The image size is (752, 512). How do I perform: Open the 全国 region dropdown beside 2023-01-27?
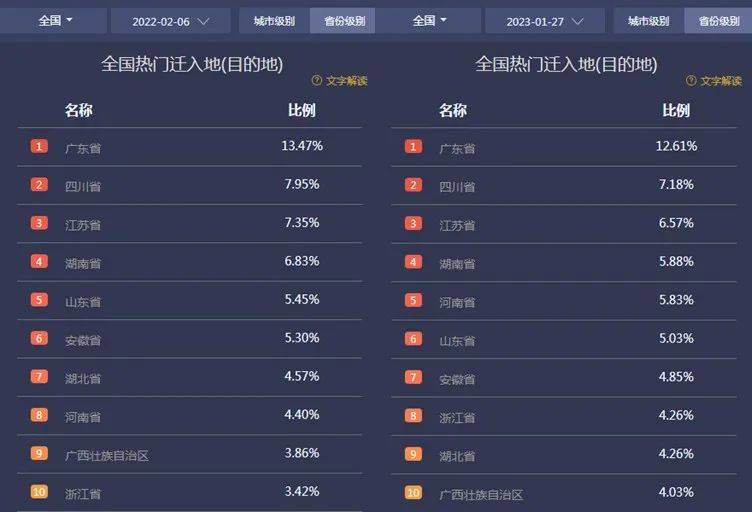pyautogui.click(x=430, y=20)
